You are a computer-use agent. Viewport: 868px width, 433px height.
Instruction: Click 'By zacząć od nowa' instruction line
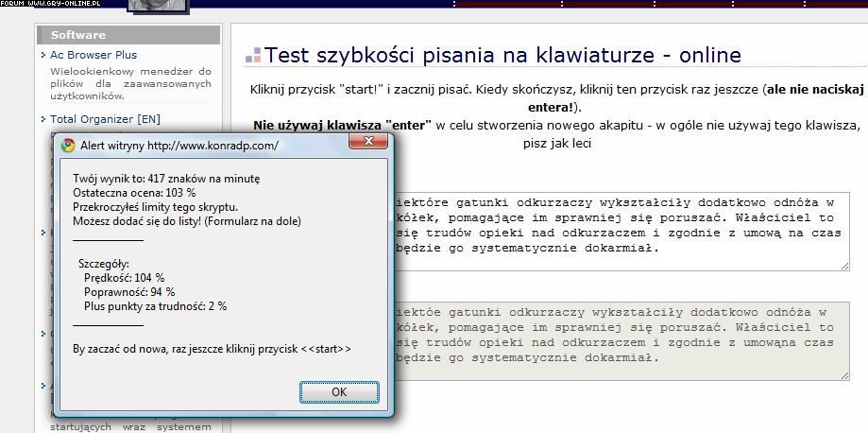(x=212, y=349)
